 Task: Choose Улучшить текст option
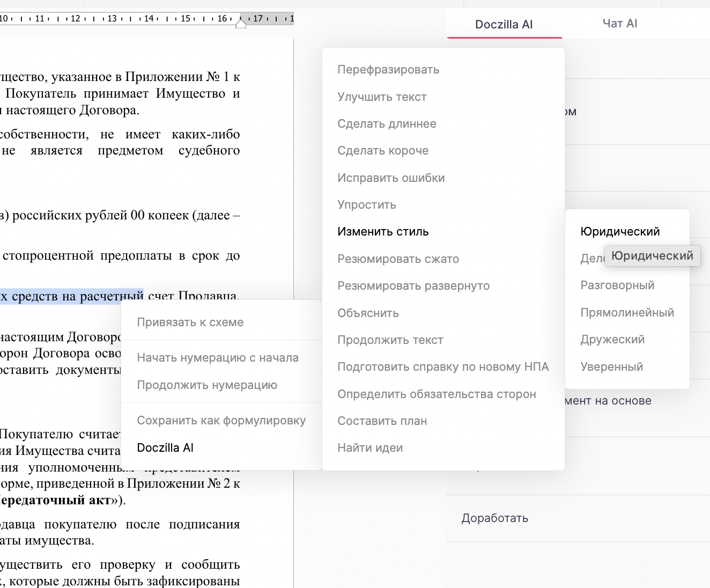pyautogui.click(x=382, y=97)
